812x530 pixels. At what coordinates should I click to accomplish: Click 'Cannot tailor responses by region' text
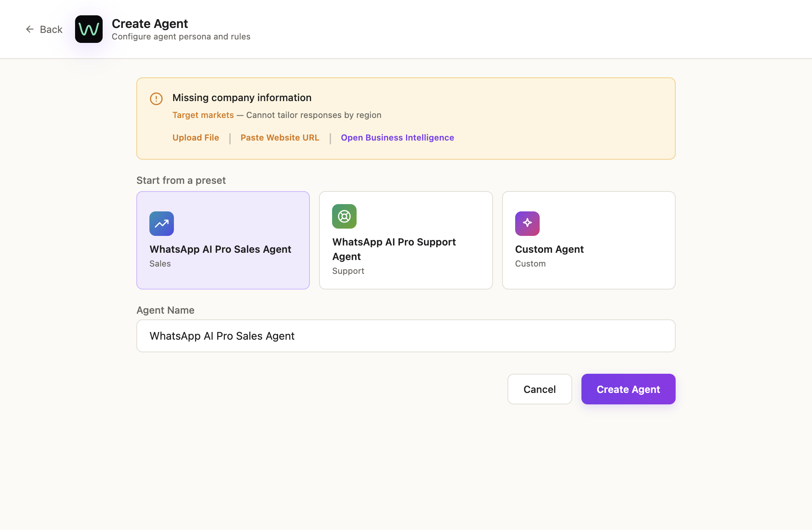coord(314,115)
